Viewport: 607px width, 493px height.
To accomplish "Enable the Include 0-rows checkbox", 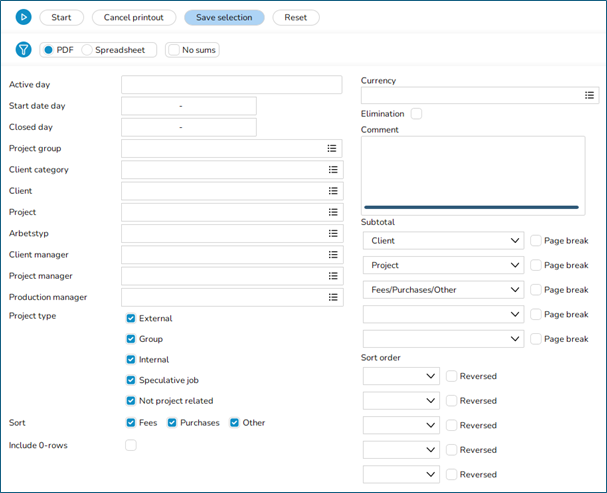I will tap(131, 445).
